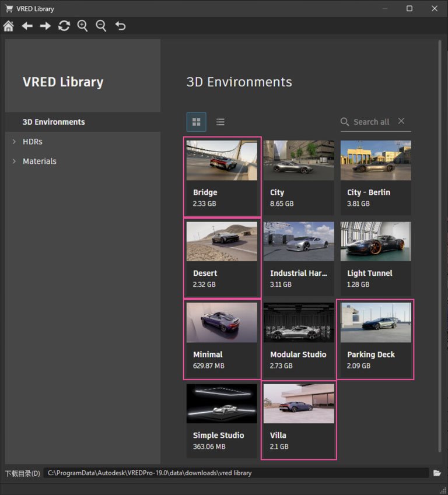Reload the library page
The image size is (448, 495).
point(64,26)
